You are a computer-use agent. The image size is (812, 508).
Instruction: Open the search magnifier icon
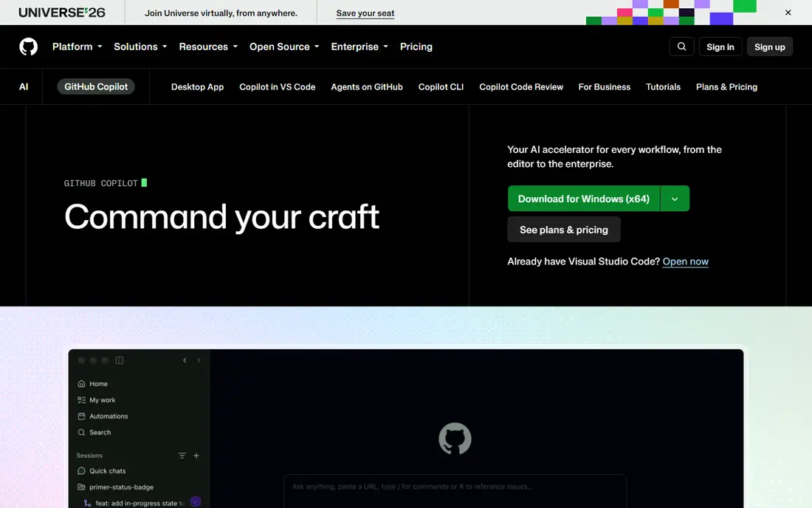point(681,47)
